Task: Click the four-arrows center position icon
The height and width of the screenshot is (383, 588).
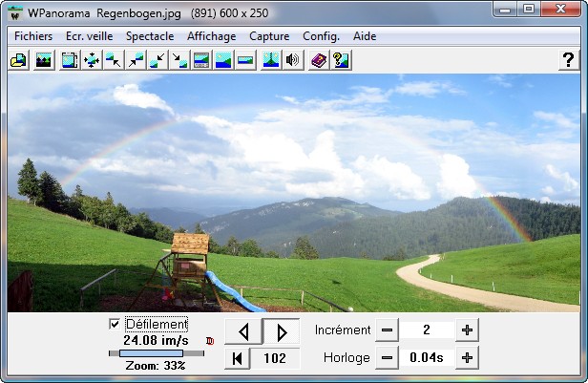Action: coord(91,60)
